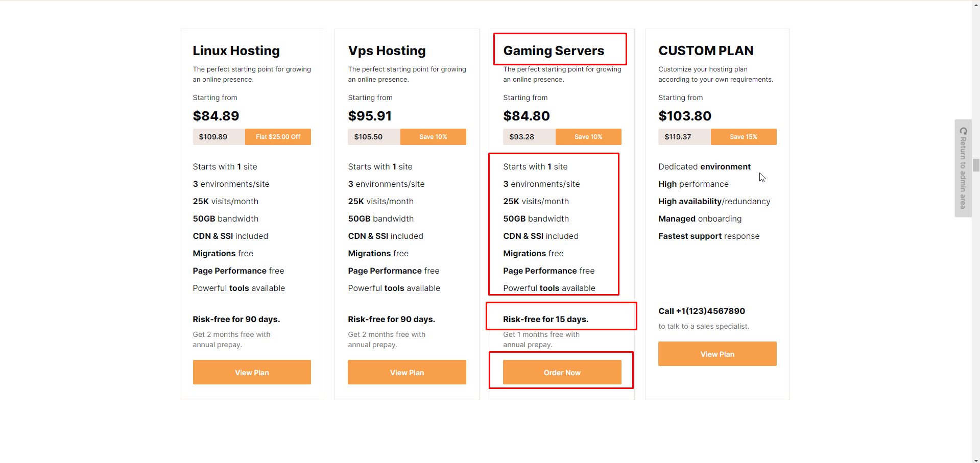Viewport: 980px width, 463px height.
Task: Click the Risk-free for 15 days text
Action: pos(545,319)
